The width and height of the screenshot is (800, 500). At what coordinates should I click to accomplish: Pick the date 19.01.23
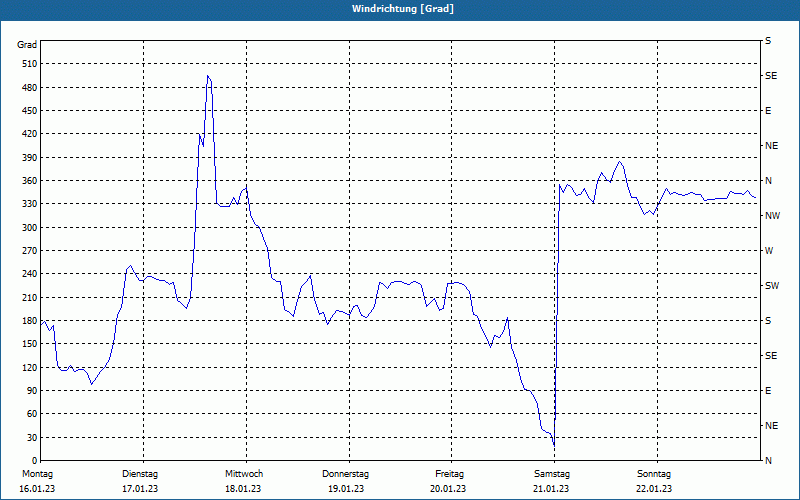click(x=346, y=489)
